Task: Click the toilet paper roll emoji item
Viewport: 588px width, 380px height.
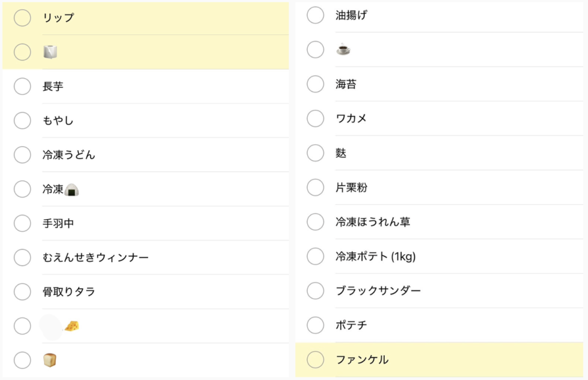Action: [51, 52]
